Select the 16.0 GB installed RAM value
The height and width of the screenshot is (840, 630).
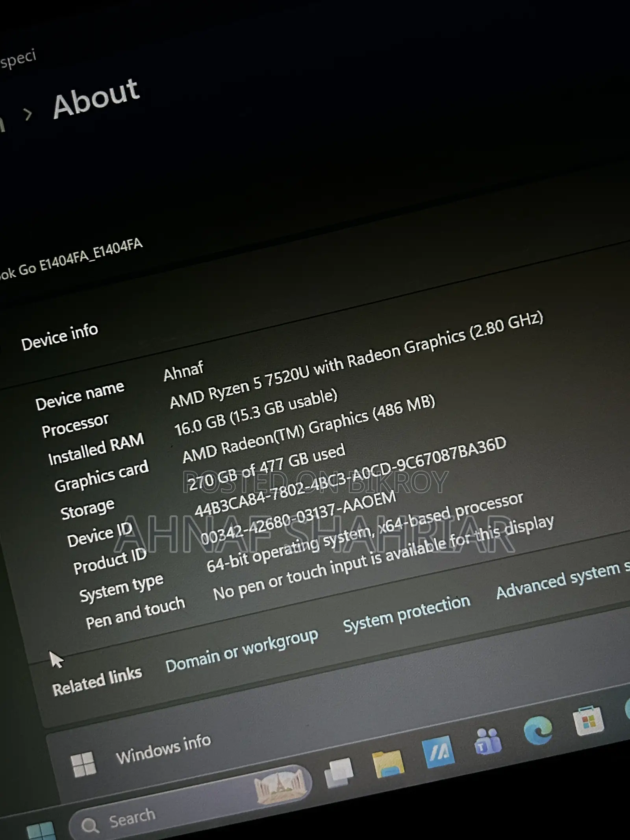(x=256, y=413)
